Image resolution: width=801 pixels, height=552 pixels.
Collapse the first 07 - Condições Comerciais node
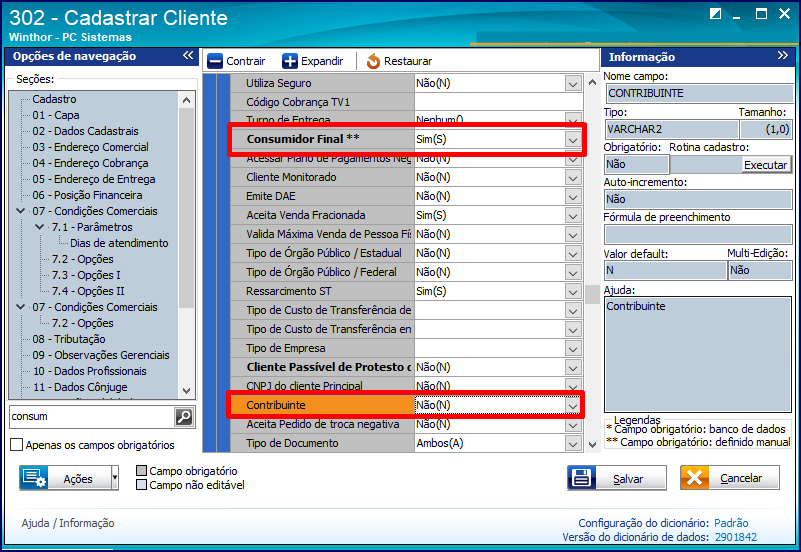pos(20,211)
